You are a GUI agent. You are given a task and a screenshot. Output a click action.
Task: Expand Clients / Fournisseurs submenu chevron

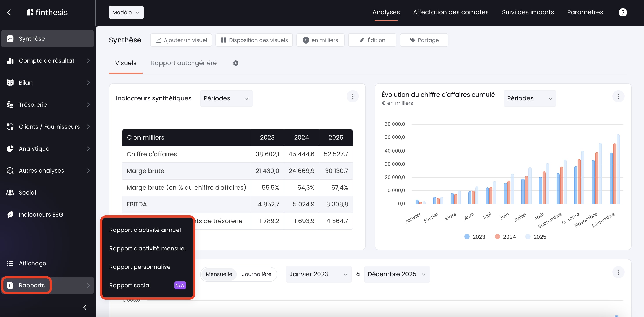point(88,127)
